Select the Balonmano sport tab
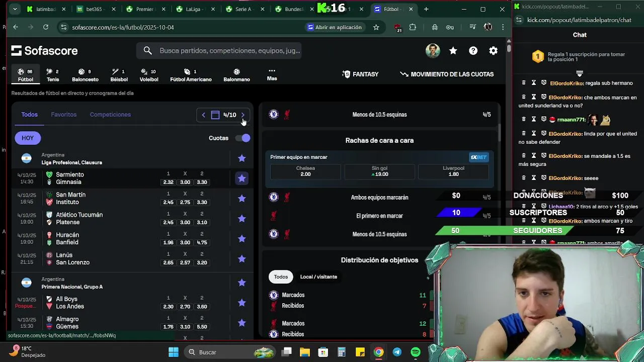Image resolution: width=644 pixels, height=362 pixels. (236, 75)
